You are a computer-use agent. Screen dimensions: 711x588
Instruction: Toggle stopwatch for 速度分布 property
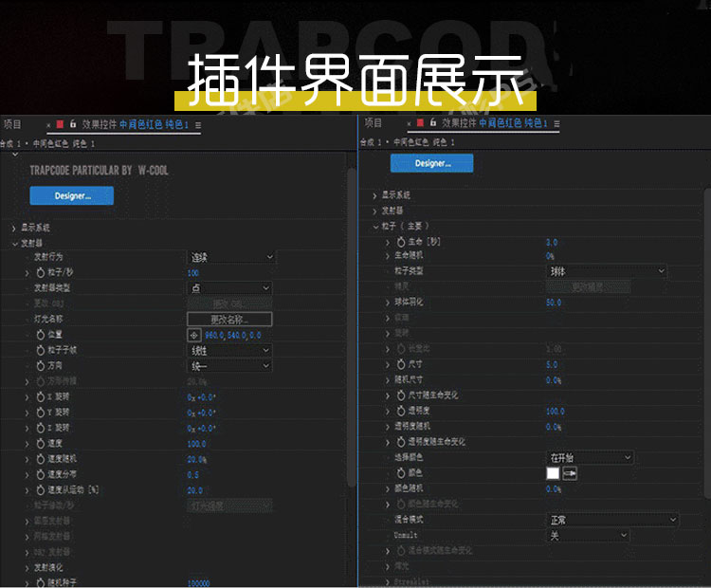(41, 474)
